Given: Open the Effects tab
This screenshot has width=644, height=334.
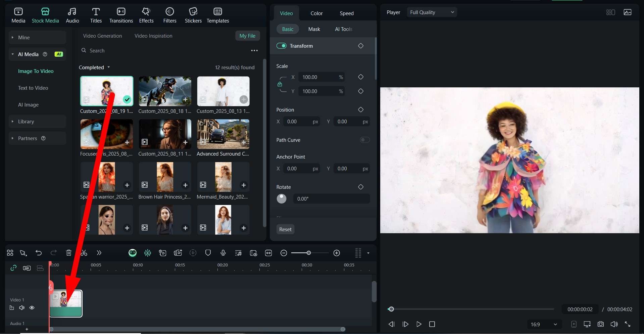Looking at the screenshot, I should coord(146,15).
